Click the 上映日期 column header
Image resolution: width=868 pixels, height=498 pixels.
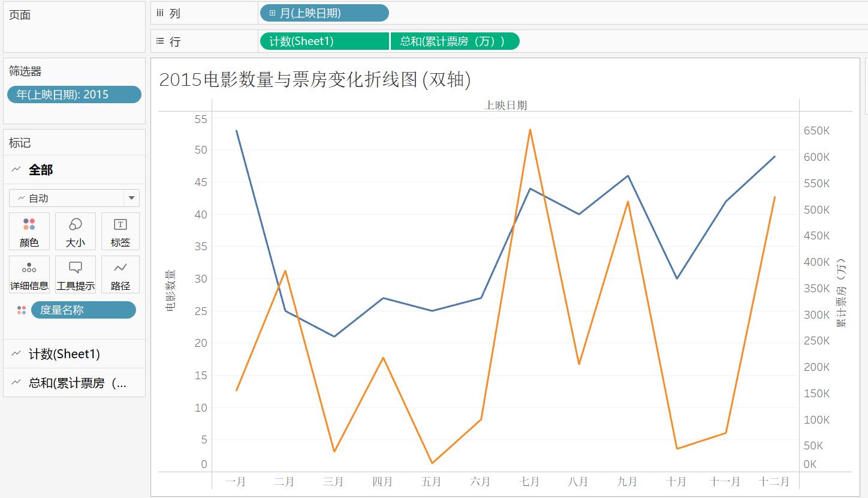point(505,105)
